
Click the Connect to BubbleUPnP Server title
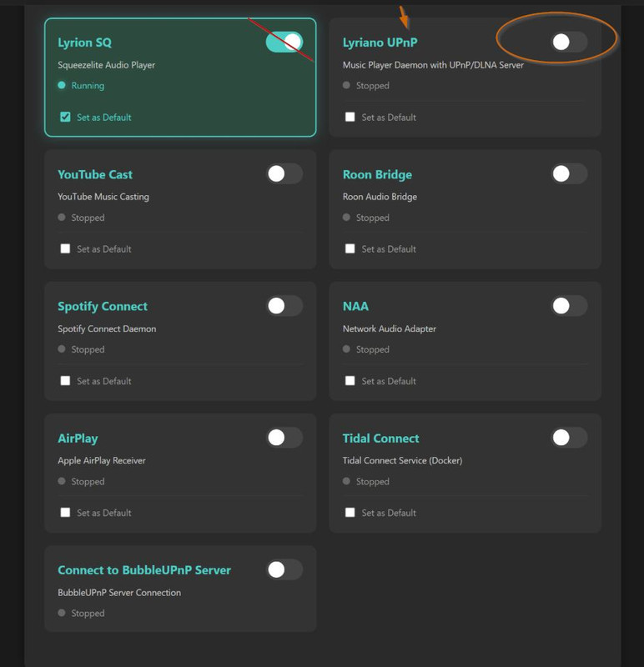pyautogui.click(x=144, y=570)
